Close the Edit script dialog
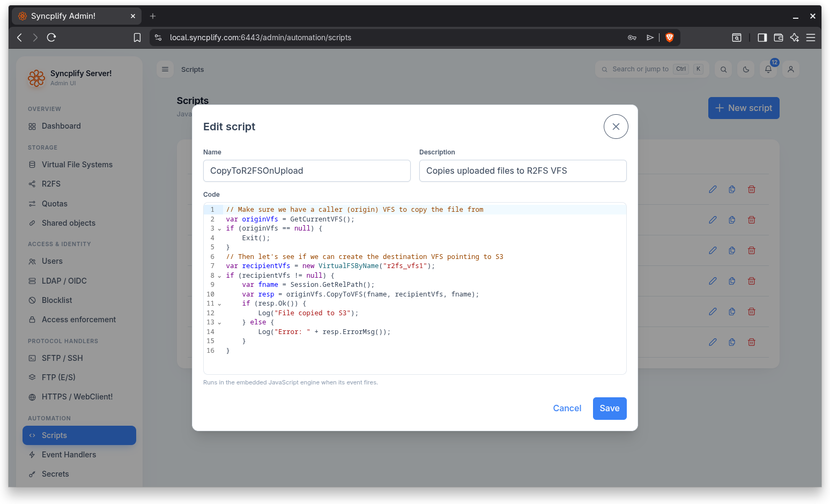The image size is (830, 504). pos(616,127)
